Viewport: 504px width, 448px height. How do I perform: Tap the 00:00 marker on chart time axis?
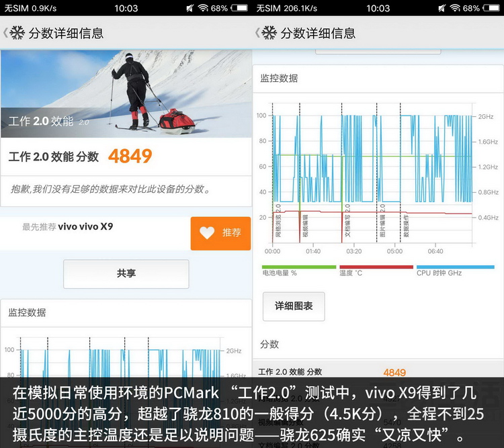pos(272,251)
